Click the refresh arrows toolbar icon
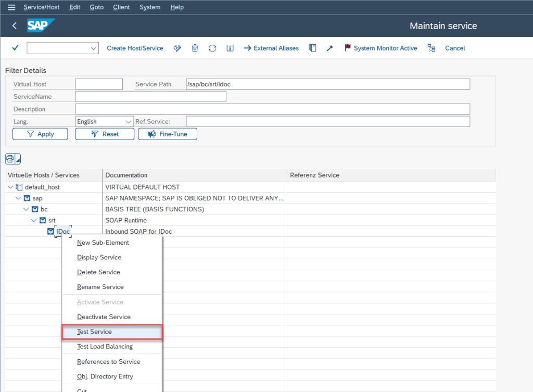 click(212, 48)
